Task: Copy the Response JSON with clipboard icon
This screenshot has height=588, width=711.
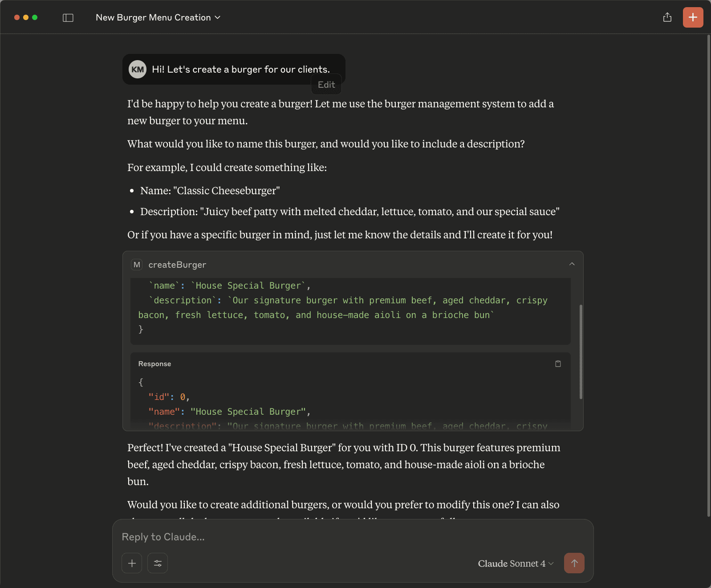Action: 558,364
